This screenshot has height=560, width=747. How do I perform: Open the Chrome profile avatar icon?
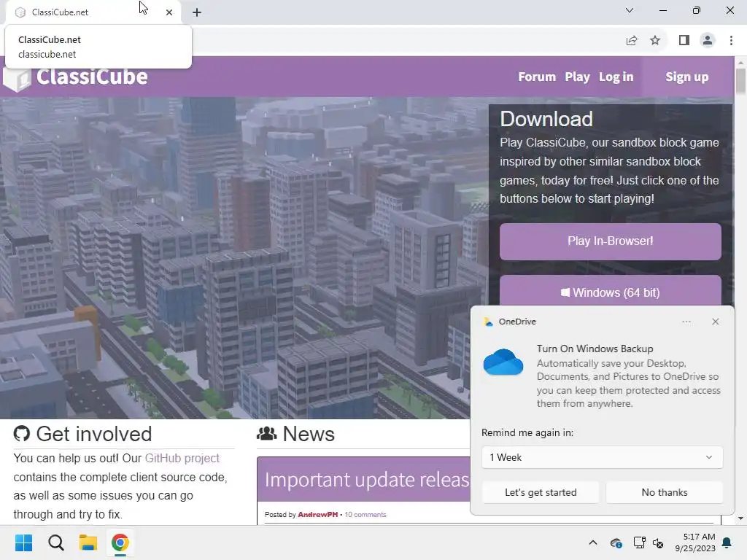click(x=708, y=41)
